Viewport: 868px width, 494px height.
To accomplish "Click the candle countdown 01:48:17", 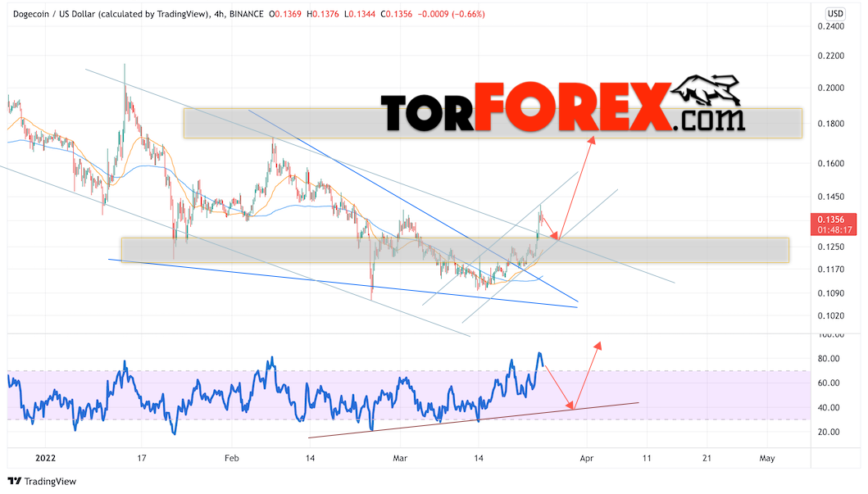I will click(x=833, y=229).
